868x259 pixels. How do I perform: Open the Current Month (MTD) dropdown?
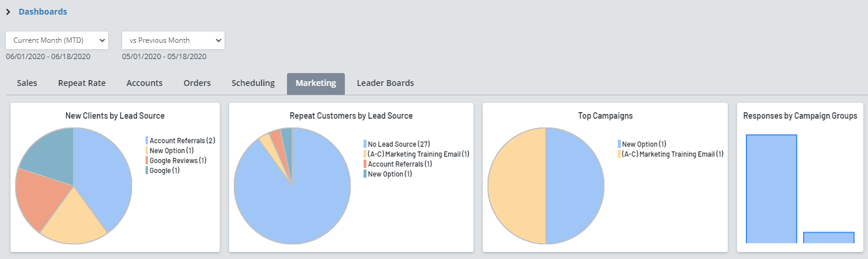pyautogui.click(x=57, y=40)
